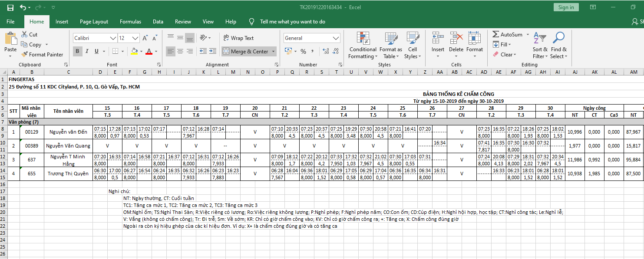
Task: Click the Cut scissors icon
Action: [24, 34]
